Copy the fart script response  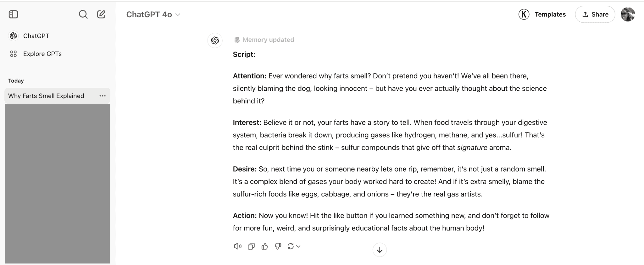pos(251,246)
